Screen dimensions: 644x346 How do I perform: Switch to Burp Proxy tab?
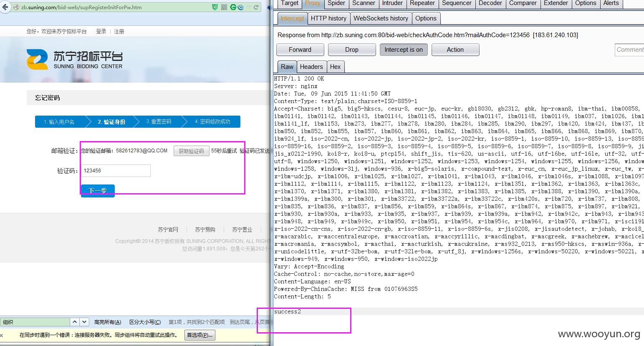pyautogui.click(x=313, y=3)
